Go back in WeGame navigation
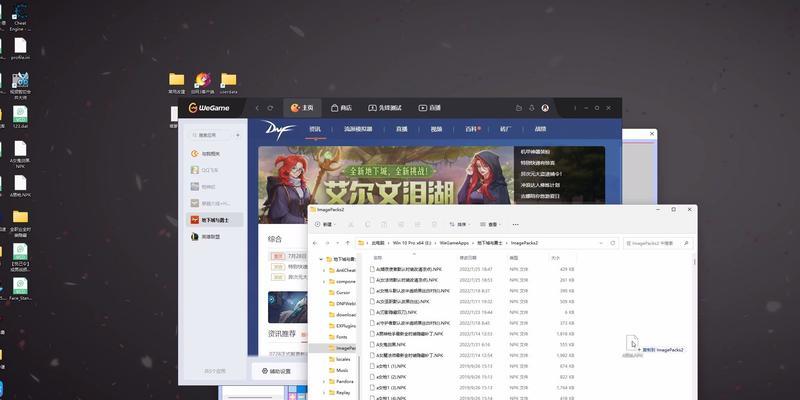Screen dimensions: 800x400 tap(257, 108)
